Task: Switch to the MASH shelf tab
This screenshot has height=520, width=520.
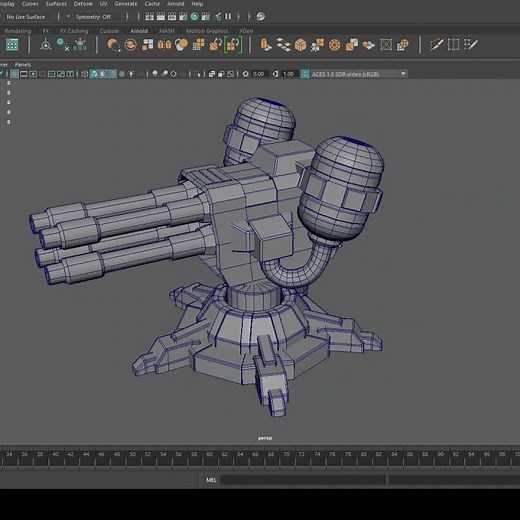Action: tap(167, 31)
